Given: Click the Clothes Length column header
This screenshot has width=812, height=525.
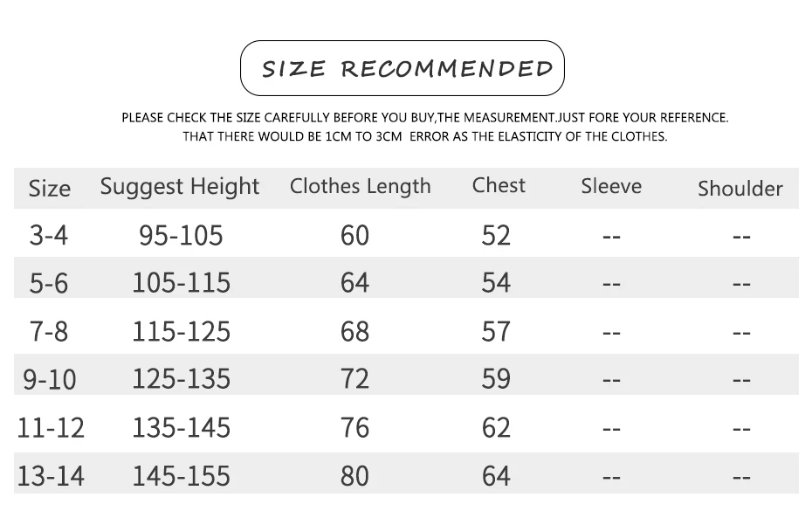Looking at the screenshot, I should [361, 187].
